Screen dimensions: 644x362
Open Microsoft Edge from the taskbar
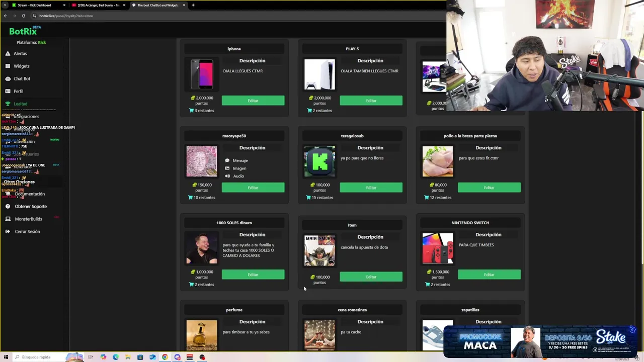click(116, 357)
